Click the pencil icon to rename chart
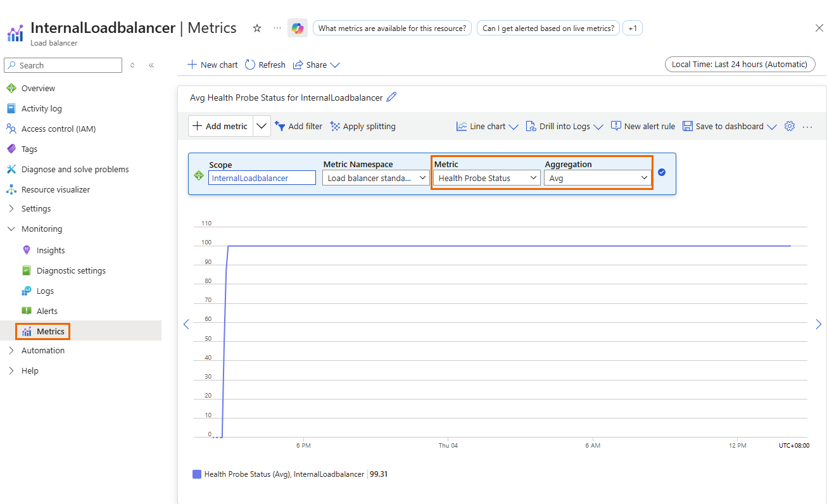The image size is (827, 504). (x=391, y=98)
